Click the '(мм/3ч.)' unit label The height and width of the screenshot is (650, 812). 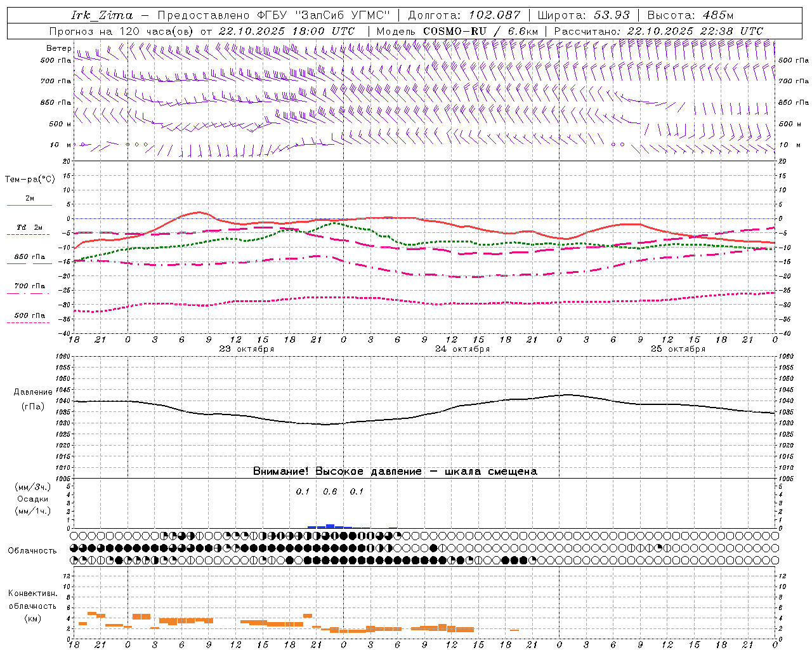33,487
